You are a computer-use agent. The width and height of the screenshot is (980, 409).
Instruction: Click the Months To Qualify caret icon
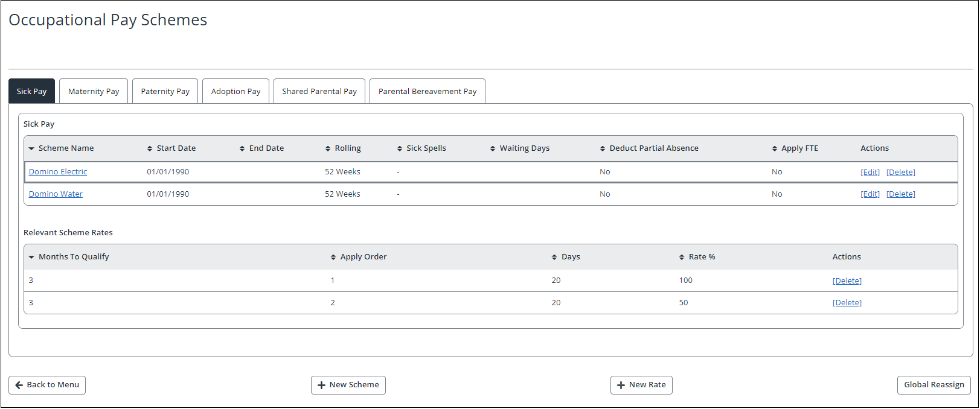coord(31,257)
